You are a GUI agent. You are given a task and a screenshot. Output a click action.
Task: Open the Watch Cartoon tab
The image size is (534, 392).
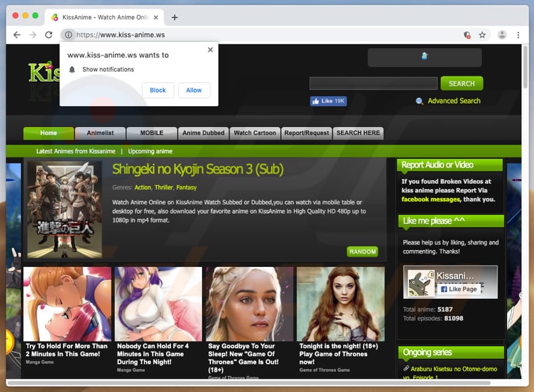tap(255, 133)
